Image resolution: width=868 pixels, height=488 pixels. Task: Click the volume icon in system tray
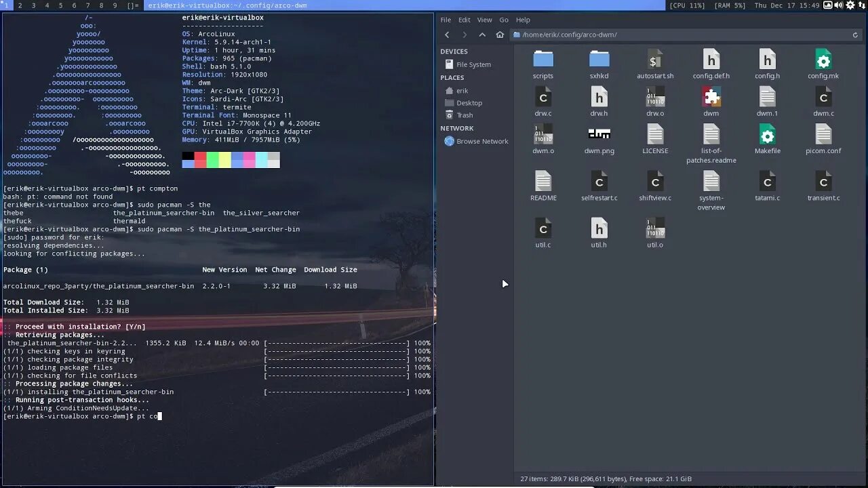coord(838,5)
